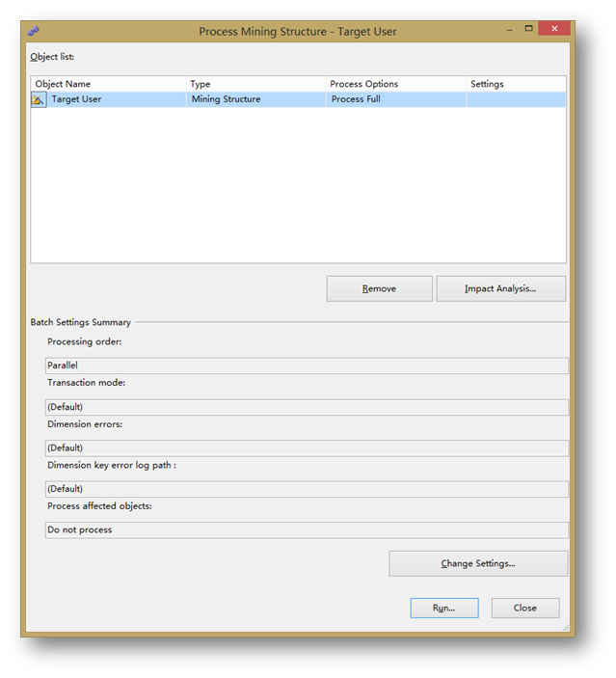Viewport: 616px width, 678px height.
Task: Minimize the Process Mining Structure window
Action: [510, 29]
